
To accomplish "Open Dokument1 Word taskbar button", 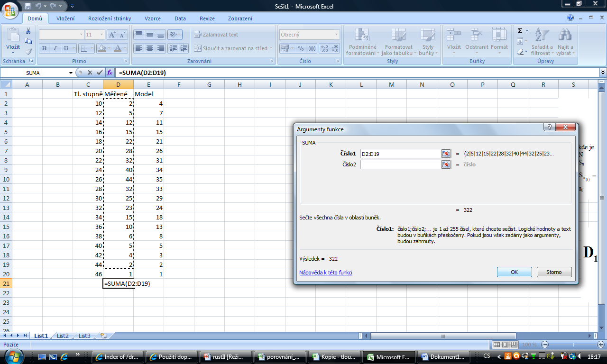I will [444, 357].
